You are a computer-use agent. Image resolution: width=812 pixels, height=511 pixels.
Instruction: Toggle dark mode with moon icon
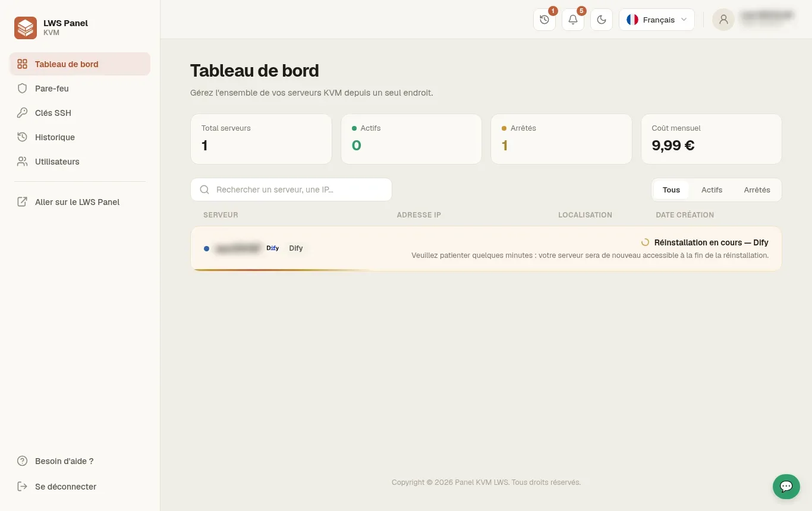pyautogui.click(x=602, y=20)
